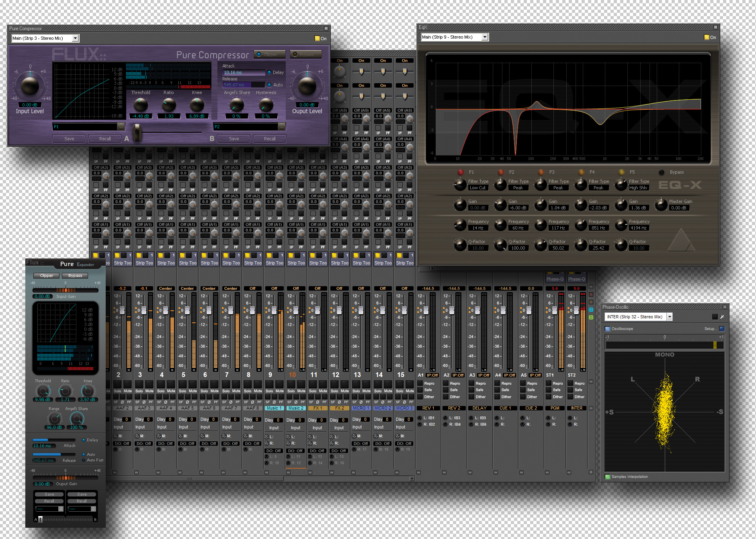The height and width of the screenshot is (539, 756).
Task: Toggle Bypass LED in EQ-X
Action: click(662, 172)
